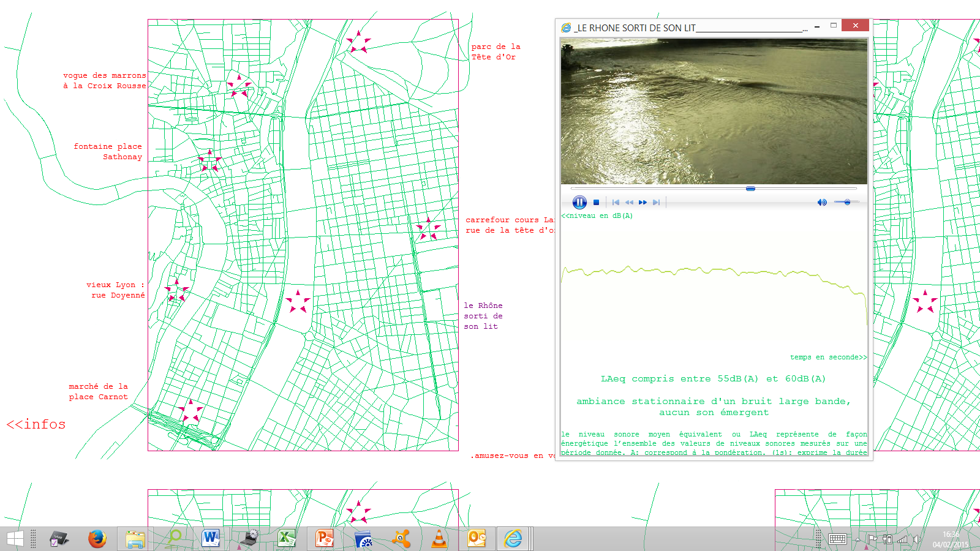Open the blue folder-with-gear taskbar app
The height and width of the screenshot is (551, 980).
pyautogui.click(x=363, y=539)
